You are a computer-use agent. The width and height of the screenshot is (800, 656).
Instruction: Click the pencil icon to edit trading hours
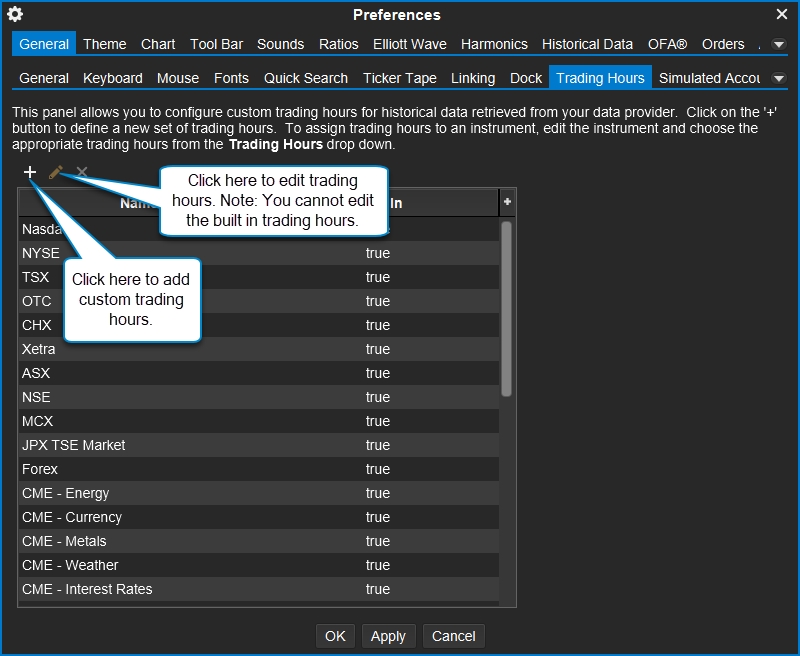coord(56,172)
